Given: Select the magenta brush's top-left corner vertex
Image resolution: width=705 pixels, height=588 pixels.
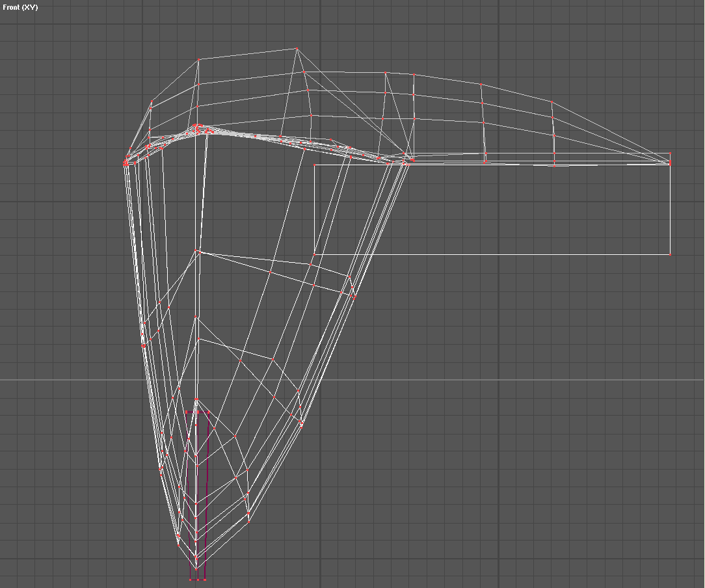Looking at the screenshot, I should [187, 412].
